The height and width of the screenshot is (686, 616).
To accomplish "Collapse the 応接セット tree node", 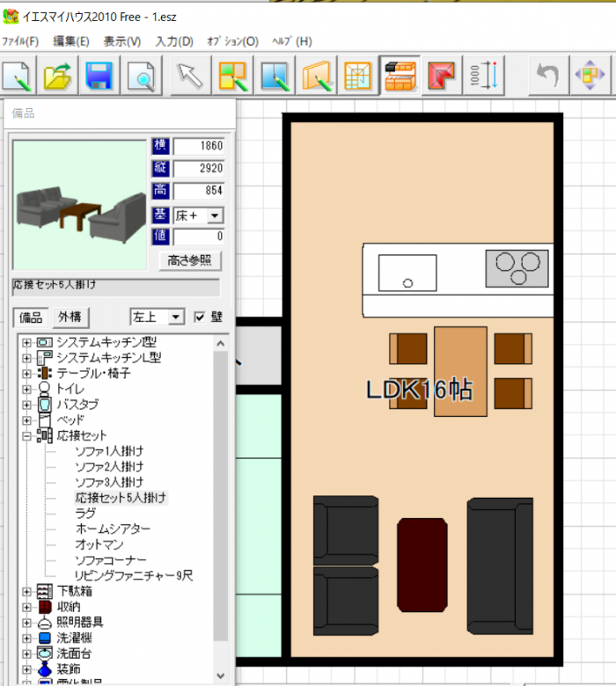I will (x=26, y=435).
